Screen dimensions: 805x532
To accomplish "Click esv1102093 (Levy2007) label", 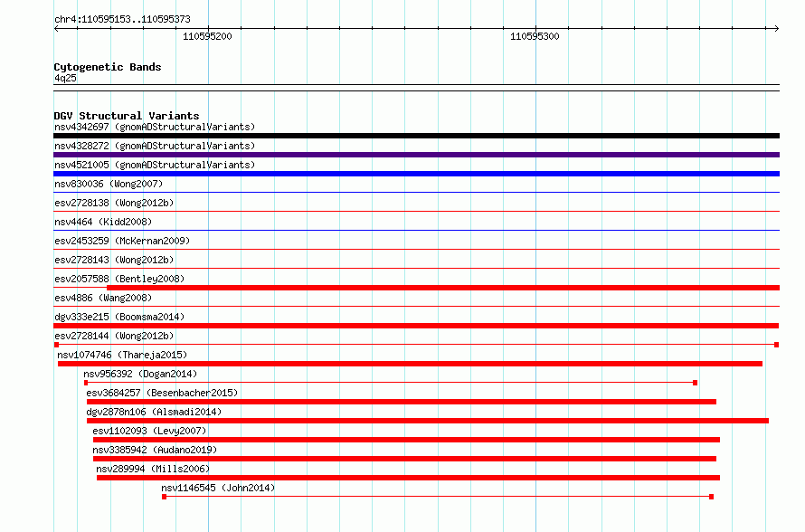I will [149, 431].
